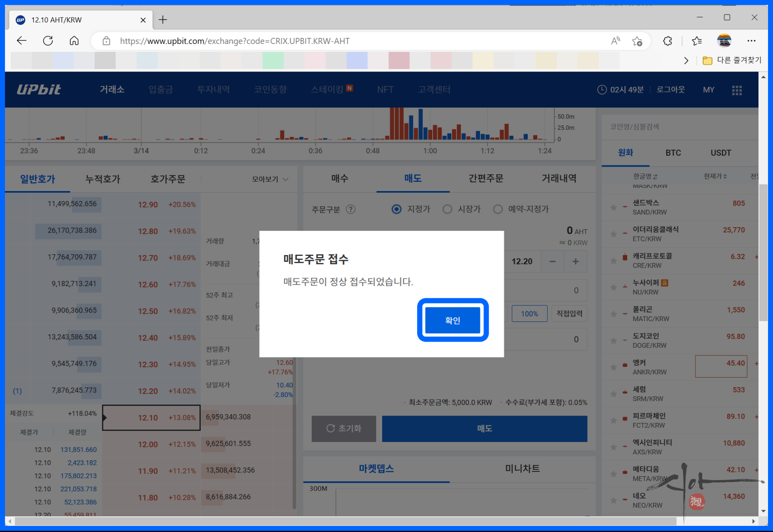Viewport: 773px width, 532px height.
Task: Open the BTC market tab
Action: (673, 153)
